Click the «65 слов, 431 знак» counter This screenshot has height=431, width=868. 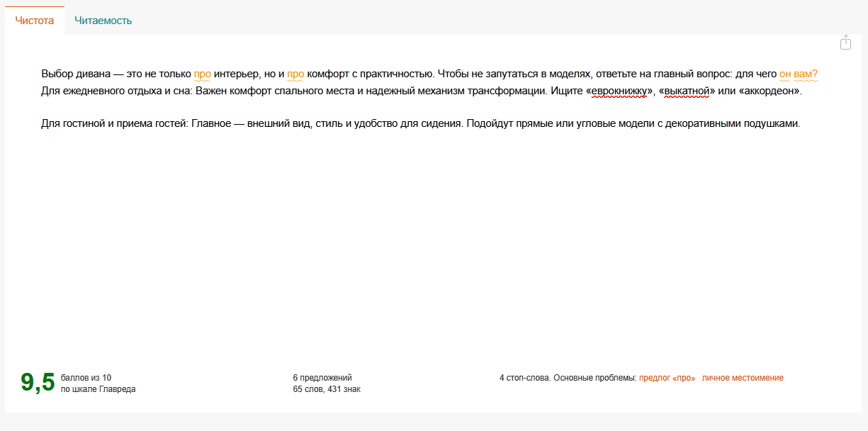(x=327, y=389)
